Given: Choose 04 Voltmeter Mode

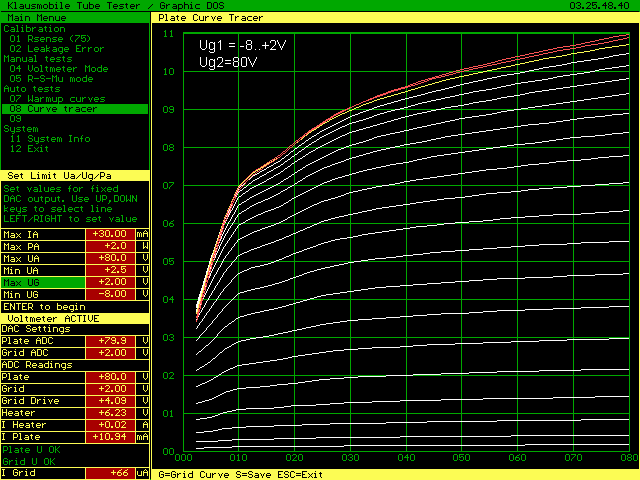Looking at the screenshot, I should 58,68.
